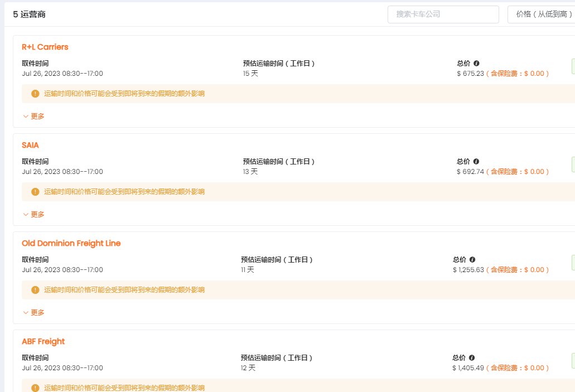The image size is (575, 392).
Task: Show 更多 for Old Dominion Freight Line
Action: tap(33, 313)
